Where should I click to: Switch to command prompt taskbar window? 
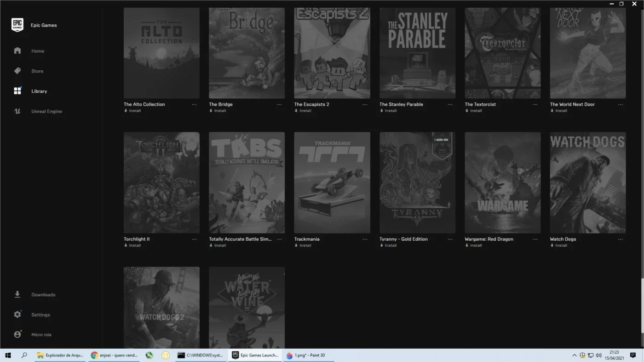(x=201, y=355)
